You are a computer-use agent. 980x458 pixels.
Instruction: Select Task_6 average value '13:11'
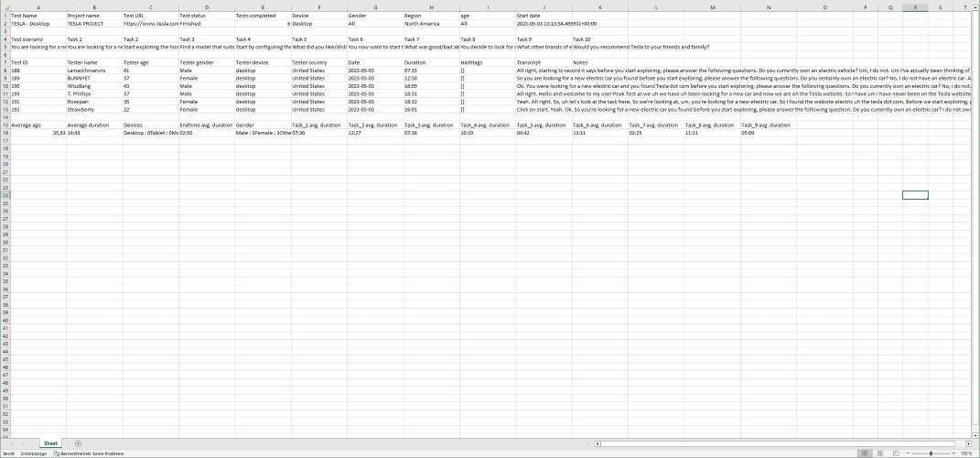point(600,133)
